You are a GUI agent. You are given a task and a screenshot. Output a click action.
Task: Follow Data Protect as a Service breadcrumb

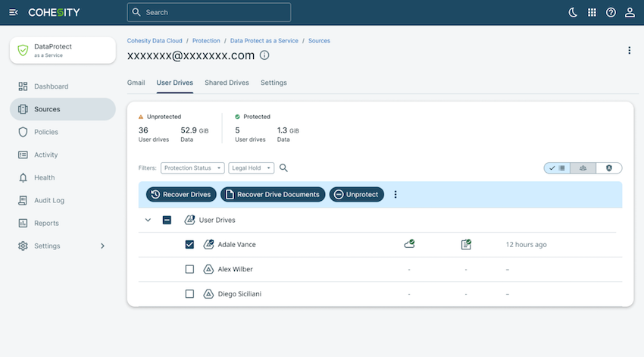point(264,41)
